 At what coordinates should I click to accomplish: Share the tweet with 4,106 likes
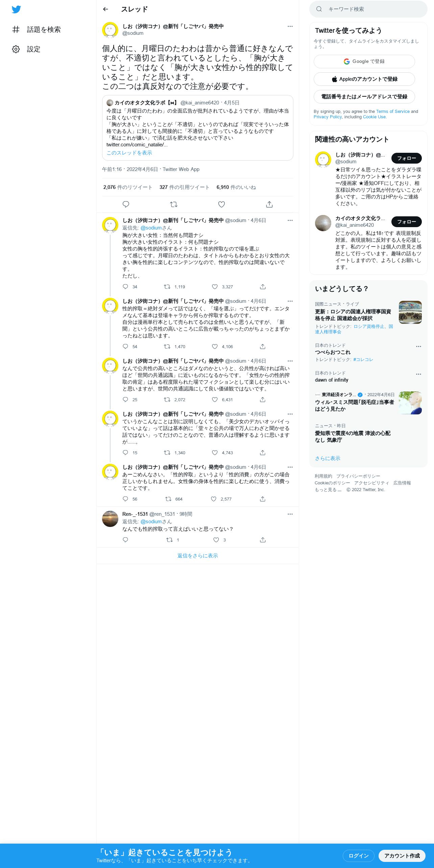tap(263, 346)
